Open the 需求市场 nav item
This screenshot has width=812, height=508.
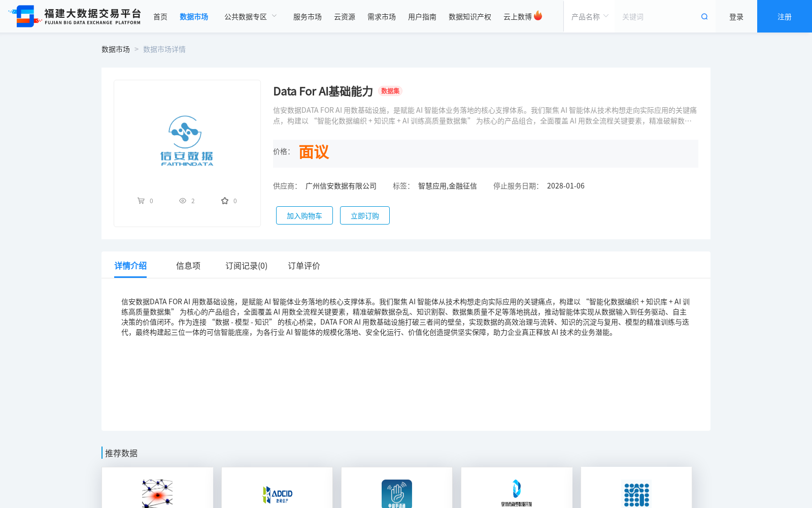[x=382, y=17]
